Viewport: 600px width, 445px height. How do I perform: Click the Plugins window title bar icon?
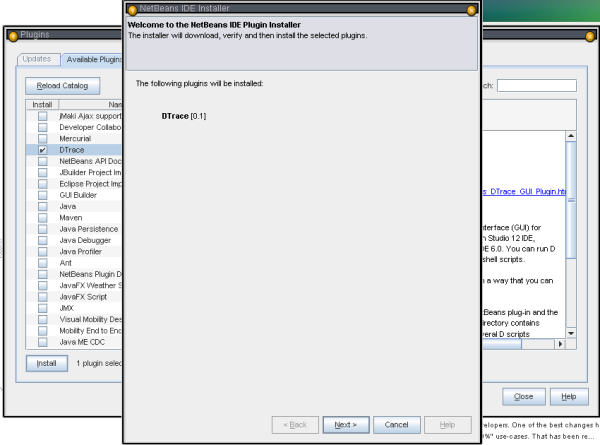[x=13, y=36]
